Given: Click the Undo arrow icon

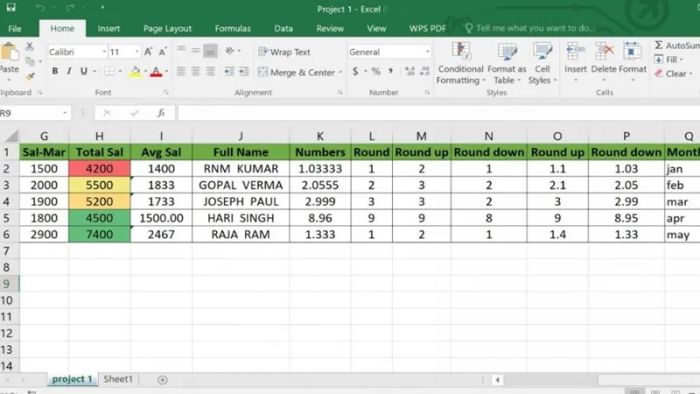Looking at the screenshot, I should pyautogui.click(x=41, y=8).
